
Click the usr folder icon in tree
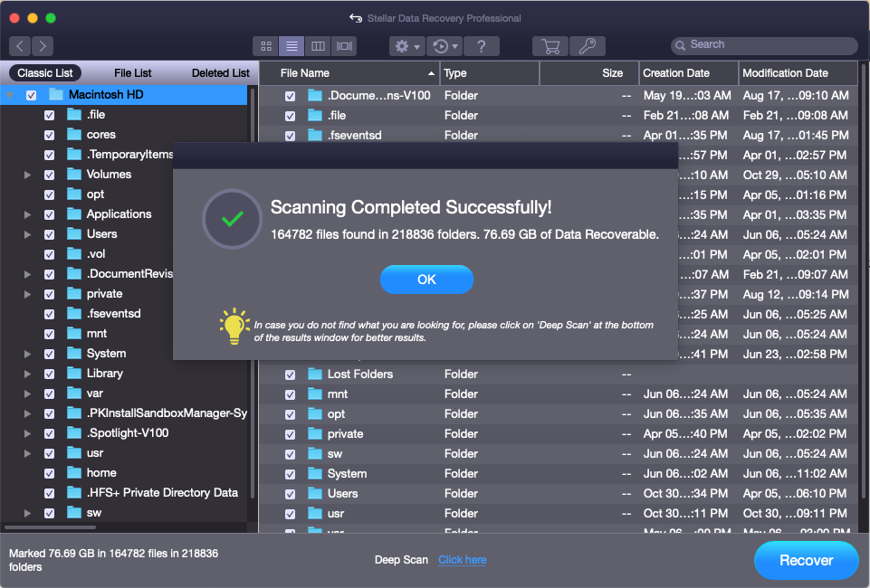coord(74,453)
